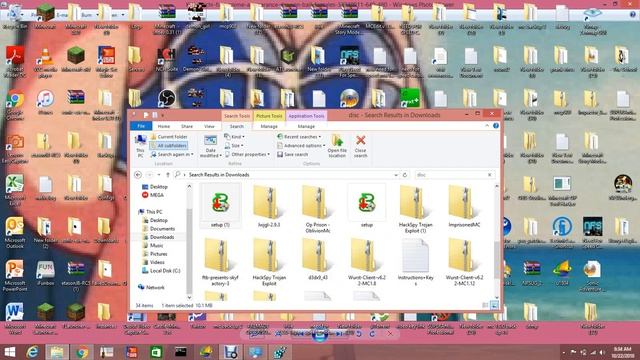Open Google Chrome from the taskbar

point(82,352)
